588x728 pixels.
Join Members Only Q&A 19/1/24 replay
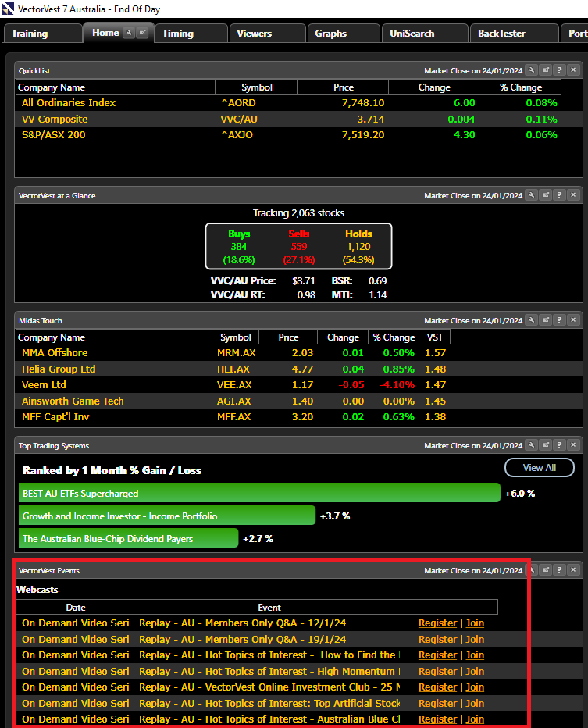475,639
